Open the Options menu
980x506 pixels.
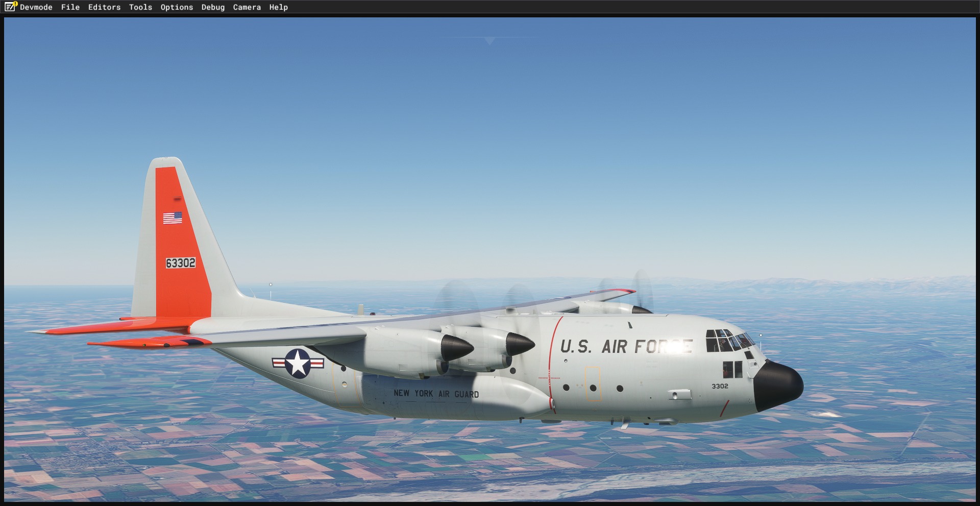[177, 7]
